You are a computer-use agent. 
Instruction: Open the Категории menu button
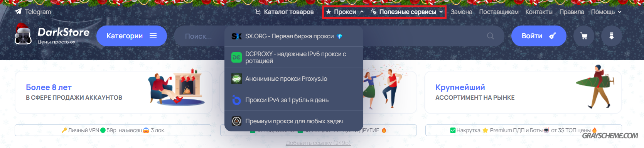click(x=131, y=36)
